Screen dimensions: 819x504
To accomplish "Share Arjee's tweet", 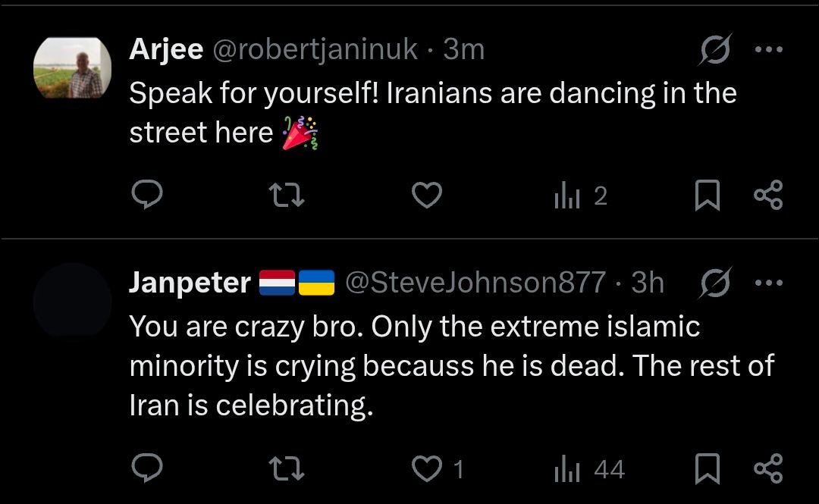I will (x=767, y=196).
